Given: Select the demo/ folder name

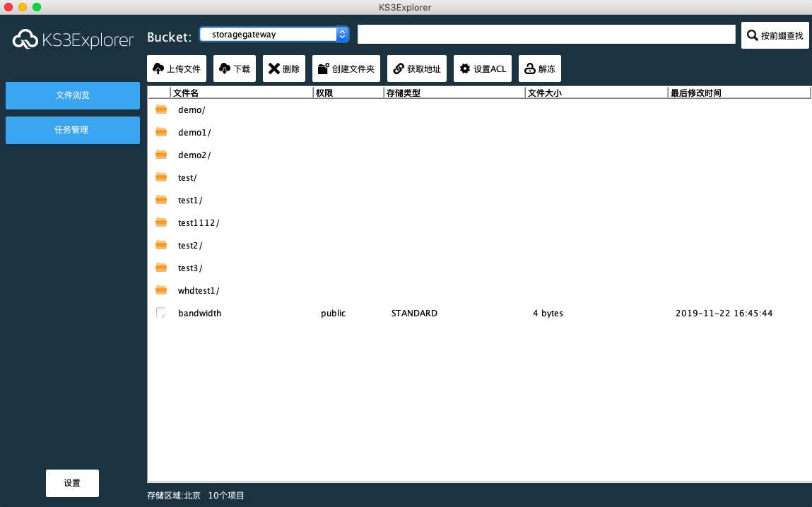Looking at the screenshot, I should click(192, 109).
